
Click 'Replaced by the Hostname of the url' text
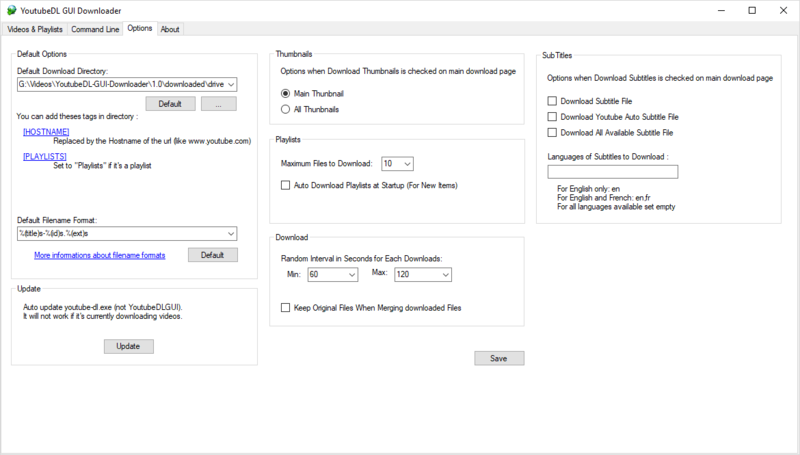pyautogui.click(x=152, y=141)
